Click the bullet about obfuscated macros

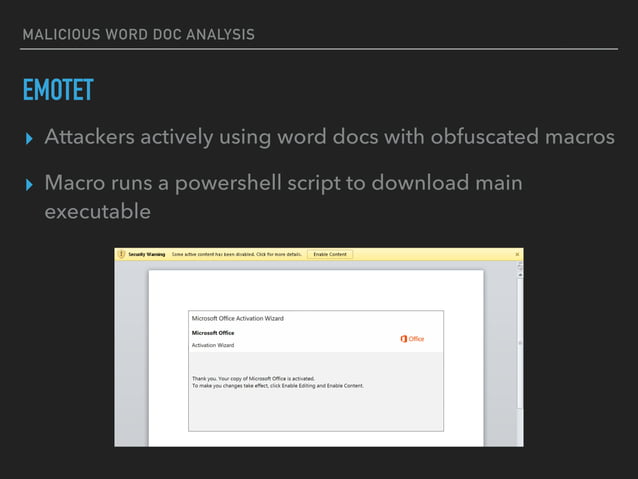(x=330, y=137)
